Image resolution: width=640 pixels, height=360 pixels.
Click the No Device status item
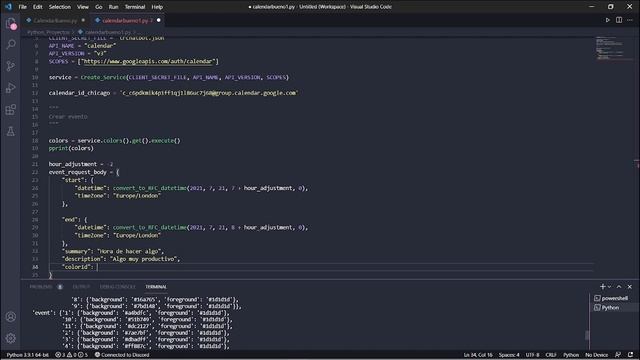(x=596, y=355)
